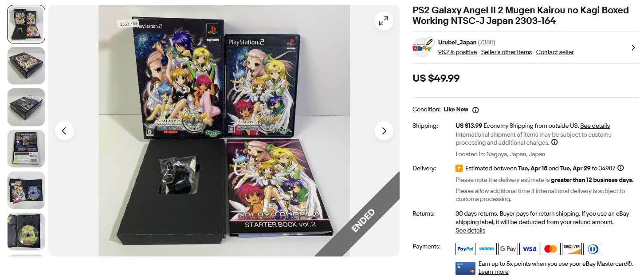Click the Contact seller link
The image size is (644, 280).
tap(555, 52)
